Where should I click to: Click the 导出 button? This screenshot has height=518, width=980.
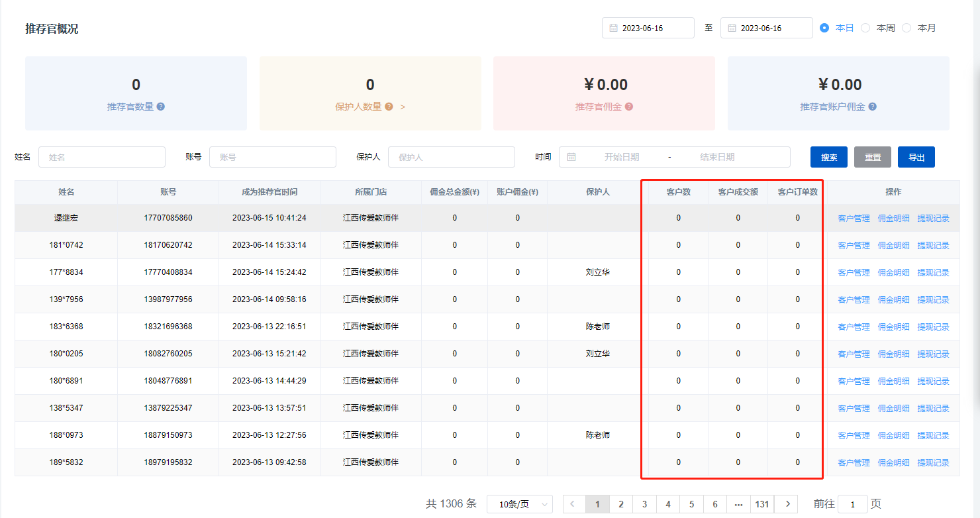(x=916, y=157)
